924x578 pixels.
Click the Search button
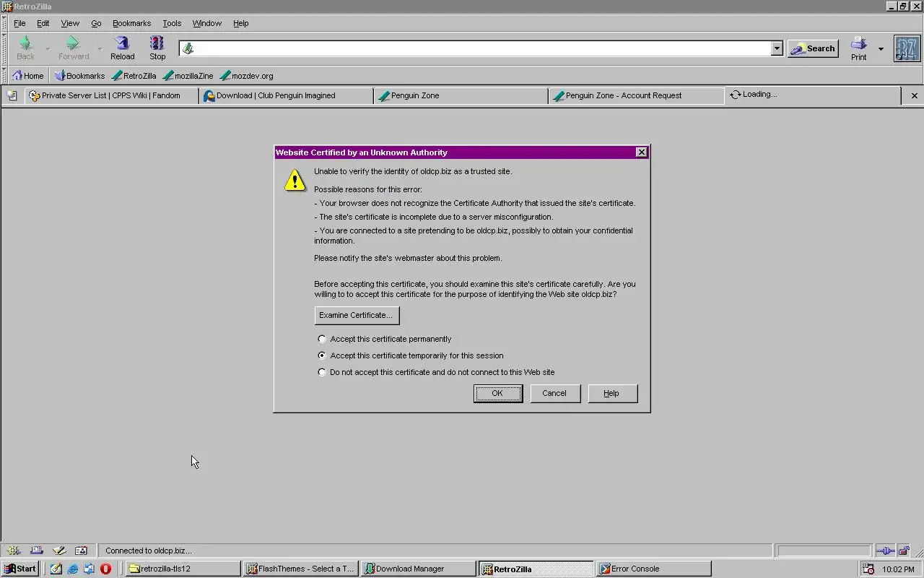813,48
